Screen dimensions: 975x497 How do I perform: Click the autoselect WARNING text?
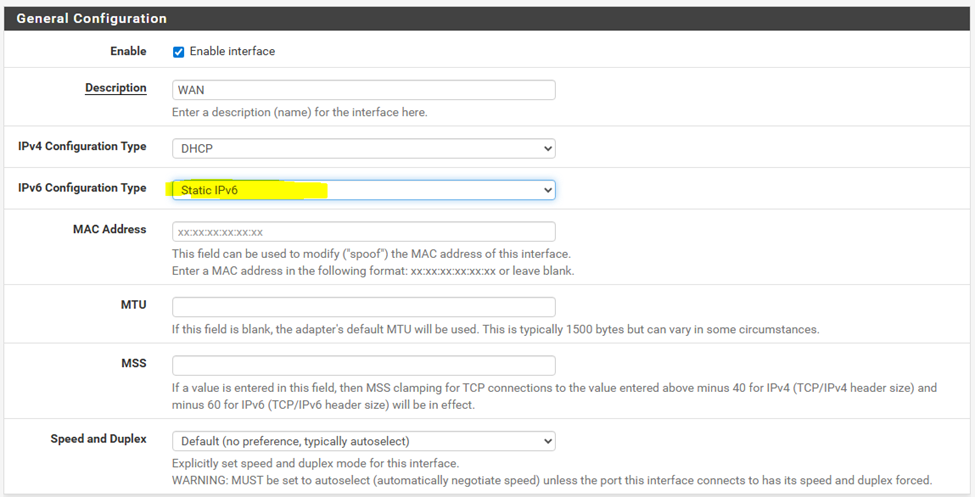pyautogui.click(x=551, y=480)
